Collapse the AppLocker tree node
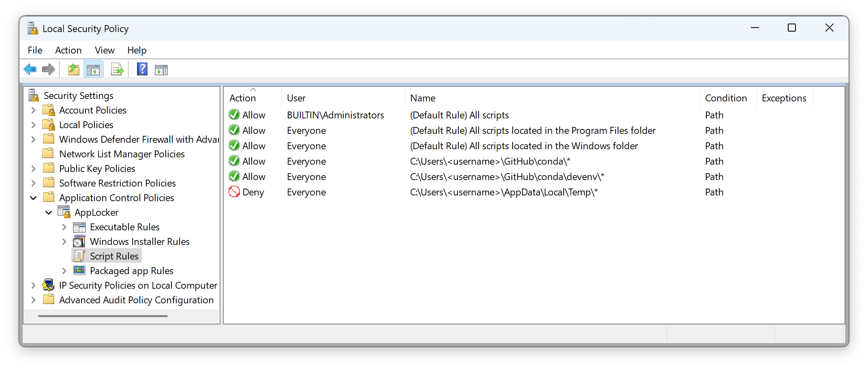This screenshot has width=868, height=369. pos(49,212)
